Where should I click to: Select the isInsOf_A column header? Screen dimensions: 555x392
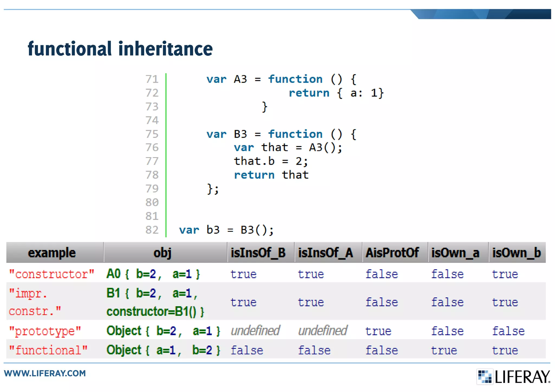pos(325,253)
